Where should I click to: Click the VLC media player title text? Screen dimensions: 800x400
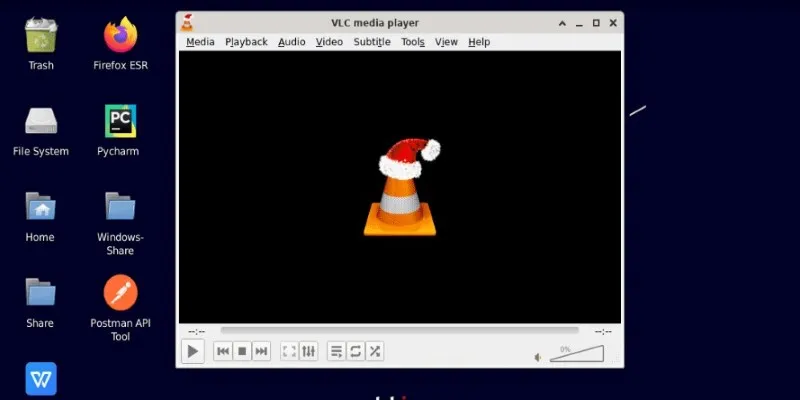[375, 23]
